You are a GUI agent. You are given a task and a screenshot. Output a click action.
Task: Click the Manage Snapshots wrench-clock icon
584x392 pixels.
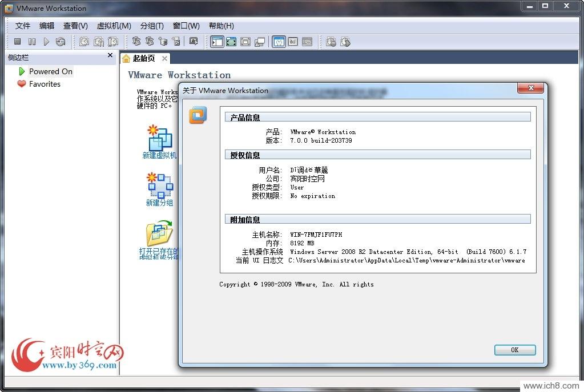pyautogui.click(x=113, y=42)
